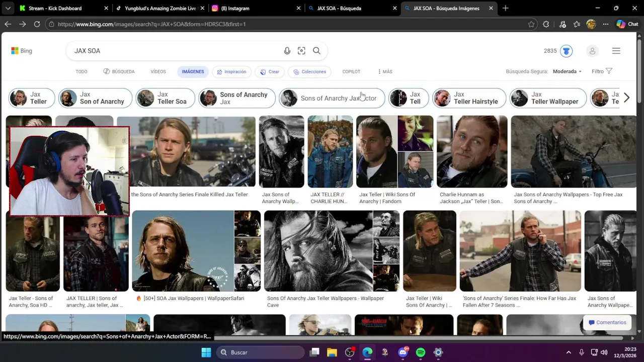Select Sons of Anarchy Jax Actor chip
The image size is (644, 362).
[x=332, y=98]
